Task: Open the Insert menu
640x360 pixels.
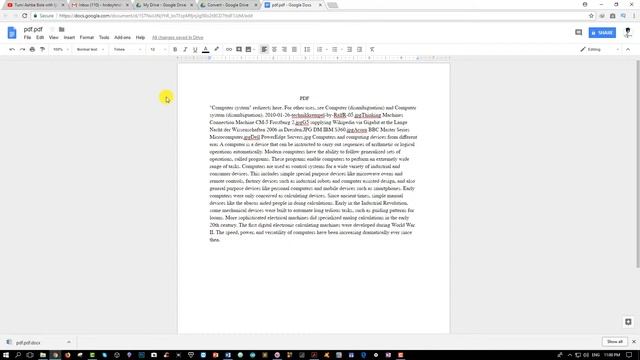Action: tap(69, 38)
